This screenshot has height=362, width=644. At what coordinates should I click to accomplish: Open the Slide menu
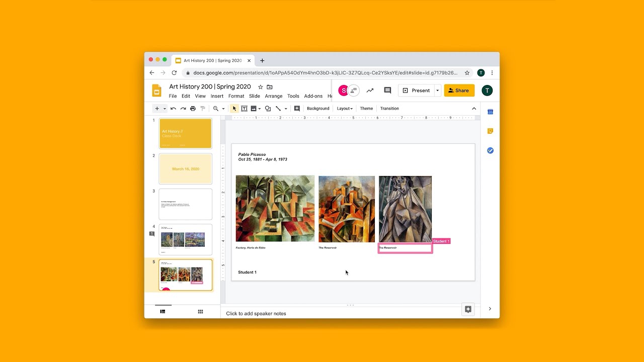255,96
